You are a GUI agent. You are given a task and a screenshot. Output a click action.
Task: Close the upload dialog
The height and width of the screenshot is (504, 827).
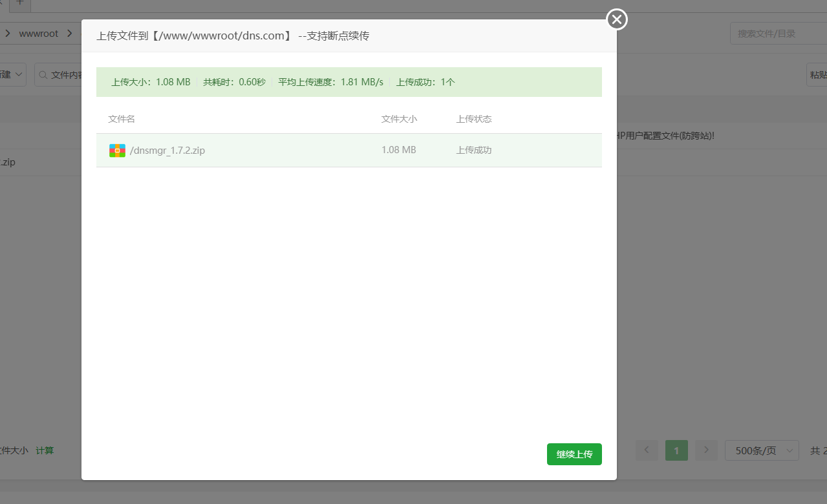tap(616, 19)
